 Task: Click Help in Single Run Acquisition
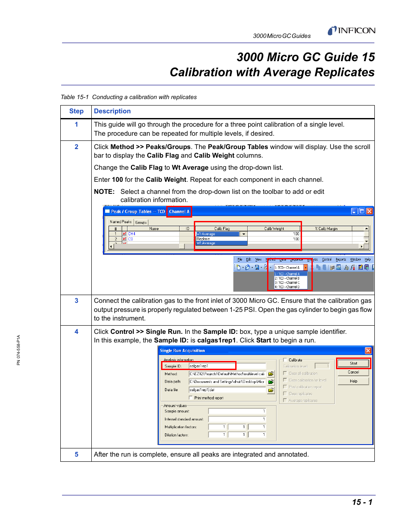click(x=353, y=381)
